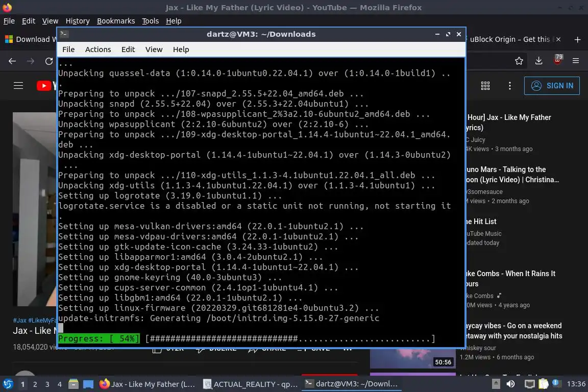Switch to Firefox Jax taskbar entry
588x392 pixels.
(148, 384)
